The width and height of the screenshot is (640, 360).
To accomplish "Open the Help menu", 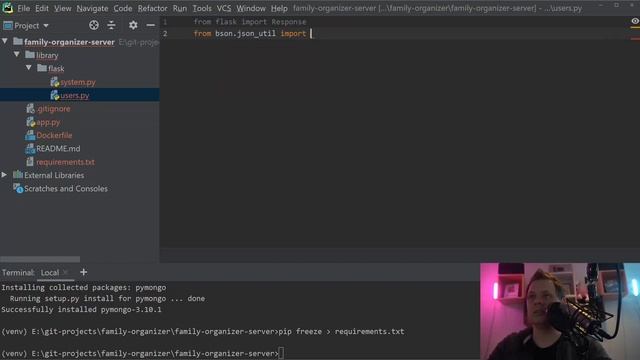I will pos(279,8).
